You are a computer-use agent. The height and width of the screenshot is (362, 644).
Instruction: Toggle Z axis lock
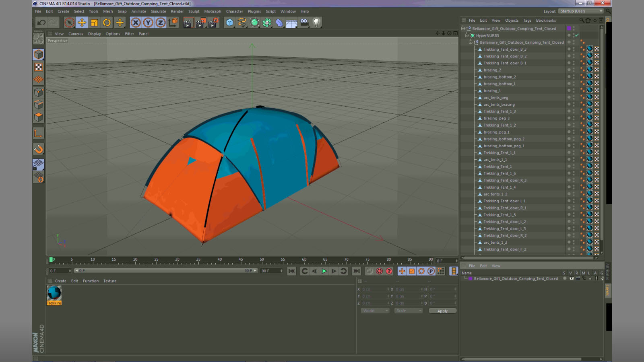pos(161,23)
